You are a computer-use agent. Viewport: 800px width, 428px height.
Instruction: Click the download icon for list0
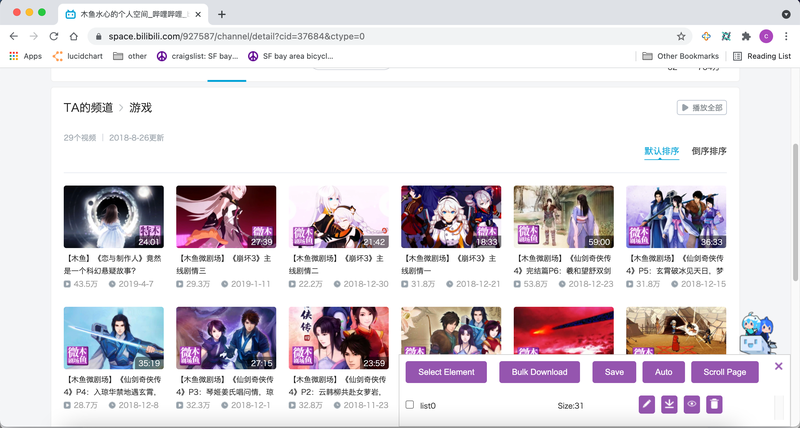pyautogui.click(x=669, y=405)
